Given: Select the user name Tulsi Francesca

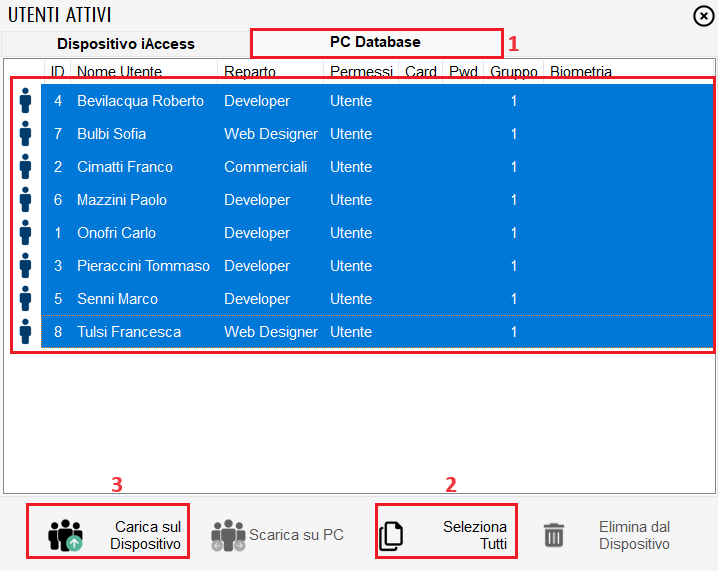Looking at the screenshot, I should pos(129,332).
